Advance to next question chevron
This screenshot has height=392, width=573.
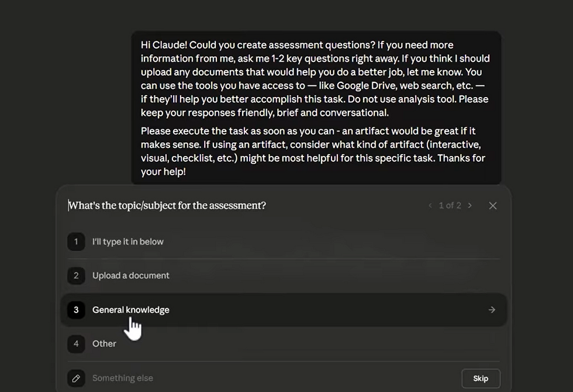(470, 206)
